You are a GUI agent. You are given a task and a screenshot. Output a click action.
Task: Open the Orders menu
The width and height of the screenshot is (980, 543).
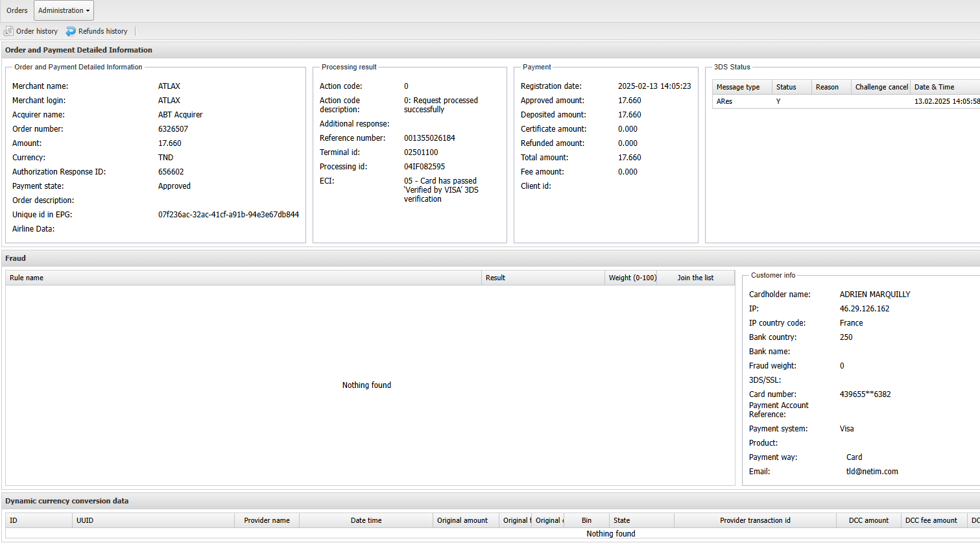17,10
